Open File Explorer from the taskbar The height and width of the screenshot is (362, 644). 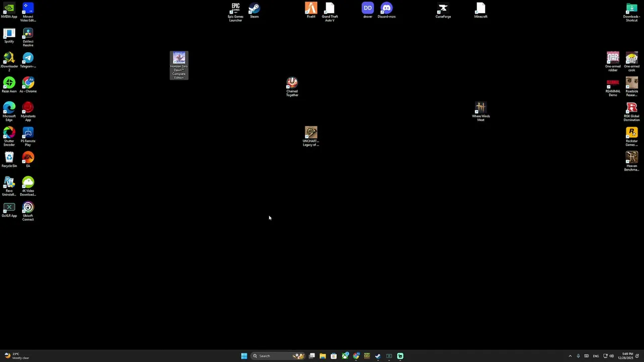pos(323,356)
